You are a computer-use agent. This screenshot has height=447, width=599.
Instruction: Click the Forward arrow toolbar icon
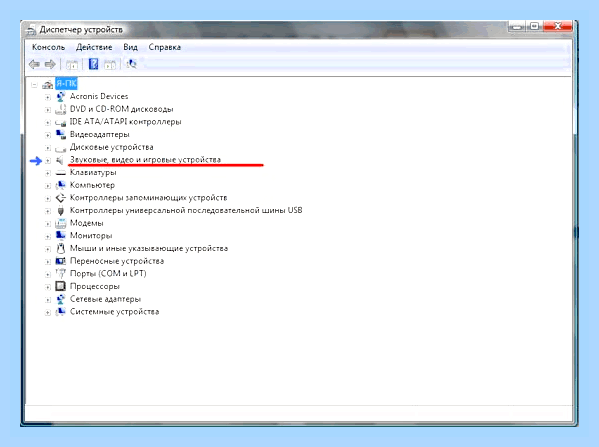tap(50, 64)
